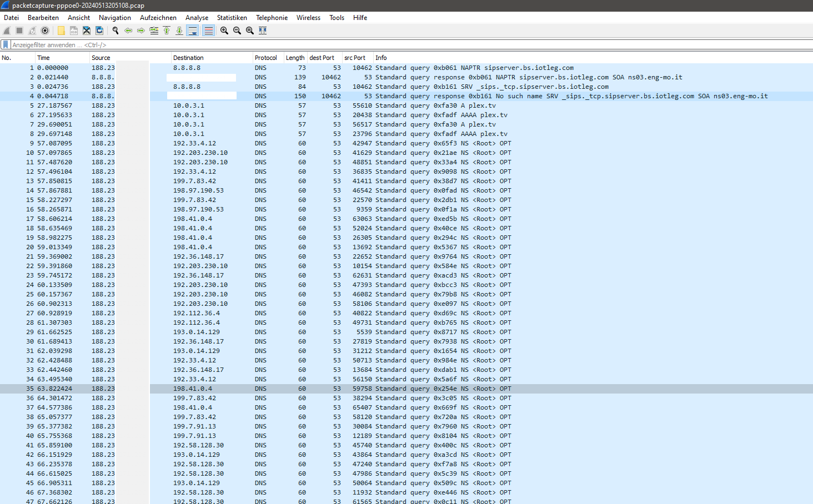Start a new packet capture (shark fin icon)
This screenshot has width=813, height=504.
(7, 31)
